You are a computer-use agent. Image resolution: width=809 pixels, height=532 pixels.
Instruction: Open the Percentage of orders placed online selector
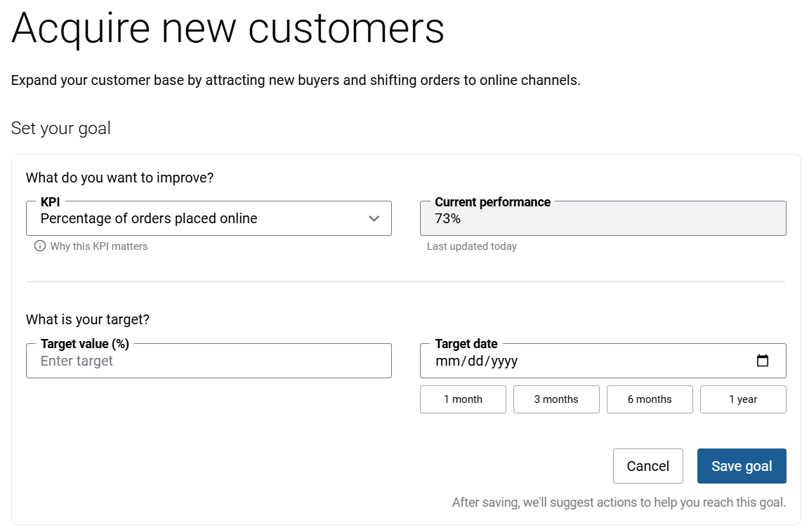tap(209, 218)
